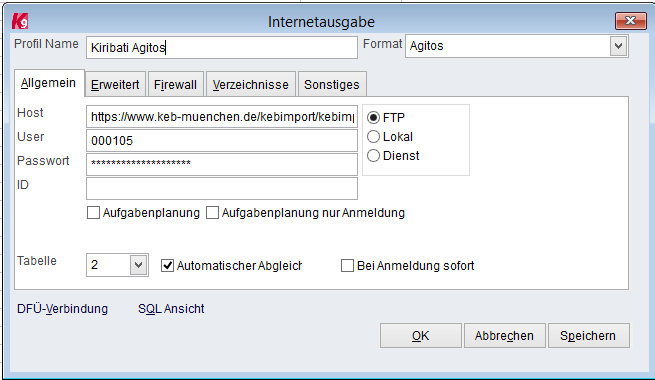Screen dimensions: 655x380
Task: Select the Lokal radio option
Action: tap(373, 137)
